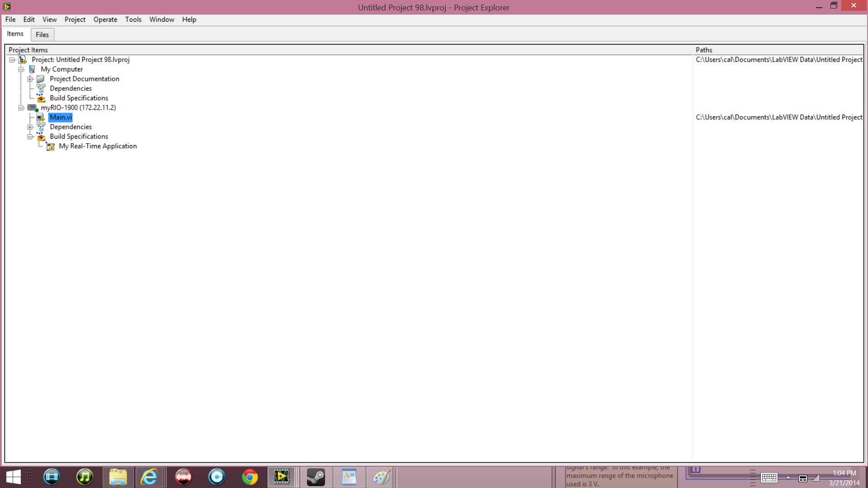This screenshot has width=868, height=488.
Task: Open the taskbar clock showing 1:04 PM
Action: pyautogui.click(x=844, y=478)
